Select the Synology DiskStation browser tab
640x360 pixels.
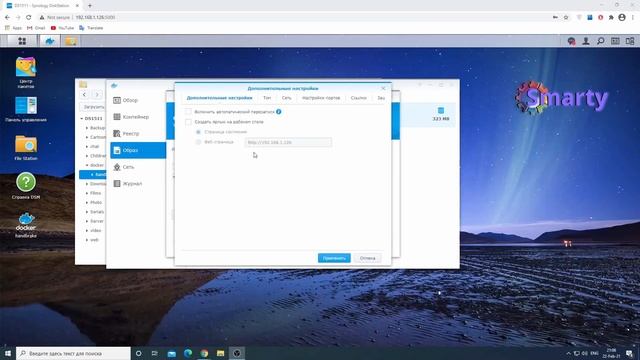[x=42, y=6]
